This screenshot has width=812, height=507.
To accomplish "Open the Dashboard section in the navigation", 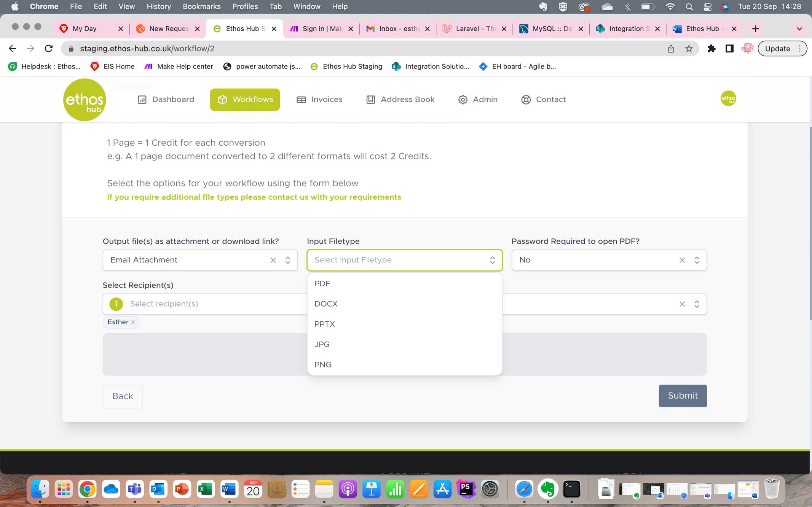I will coord(166,99).
